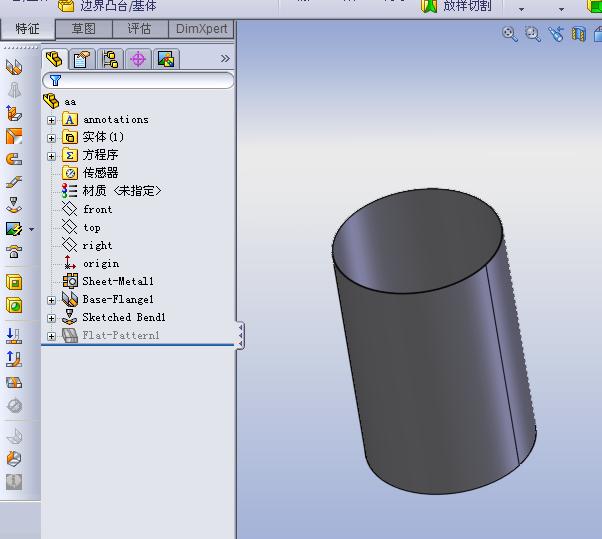Image resolution: width=602 pixels, height=539 pixels.
Task: Select the Extruded Cut tool
Action: (14, 283)
